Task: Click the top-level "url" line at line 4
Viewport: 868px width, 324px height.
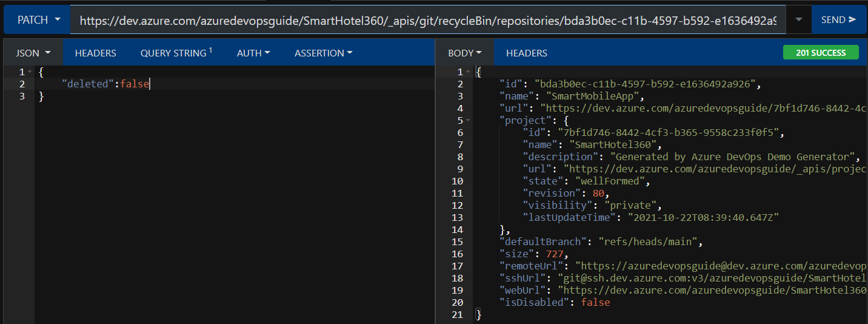Action: [683, 108]
